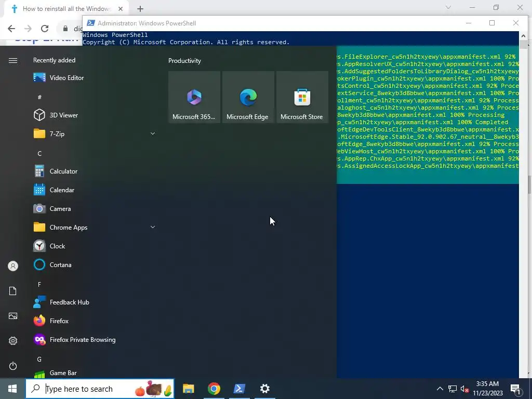Open Settings app on the taskbar
532x399 pixels.
pos(264,389)
